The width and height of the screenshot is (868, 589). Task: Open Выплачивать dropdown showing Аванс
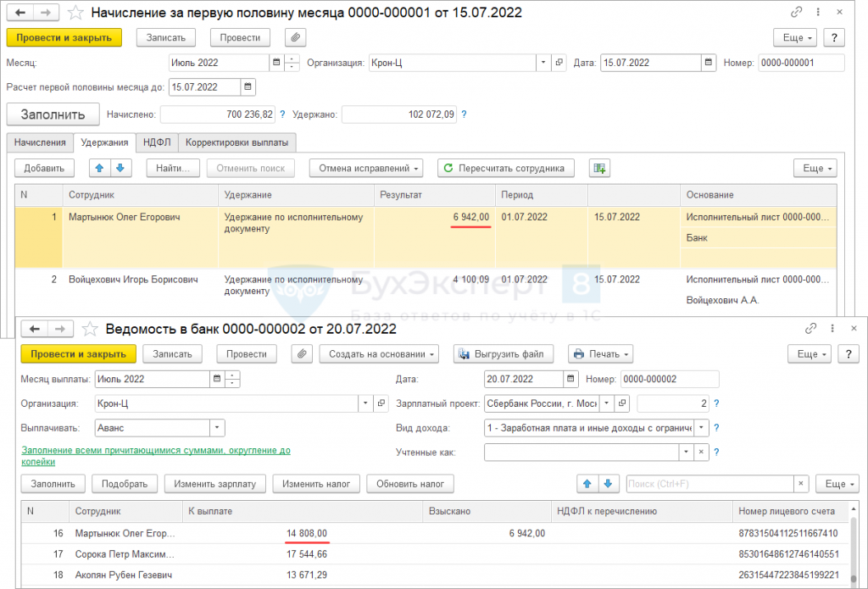[216, 428]
